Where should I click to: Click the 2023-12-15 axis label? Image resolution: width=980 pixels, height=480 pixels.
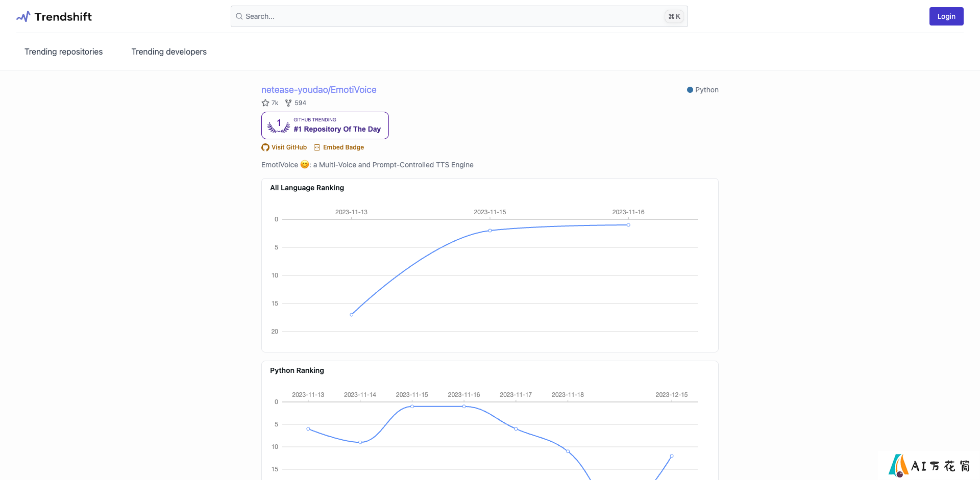pos(671,395)
